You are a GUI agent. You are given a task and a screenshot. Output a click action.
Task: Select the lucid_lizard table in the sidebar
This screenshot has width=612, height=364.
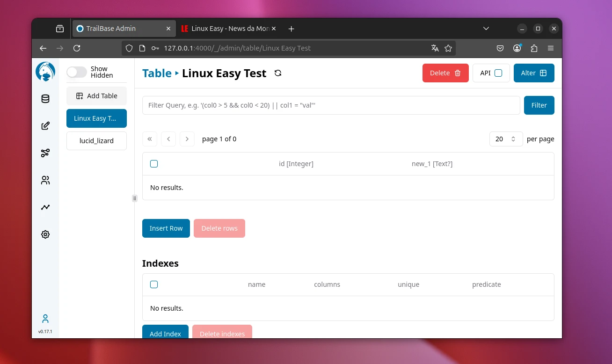pos(96,140)
